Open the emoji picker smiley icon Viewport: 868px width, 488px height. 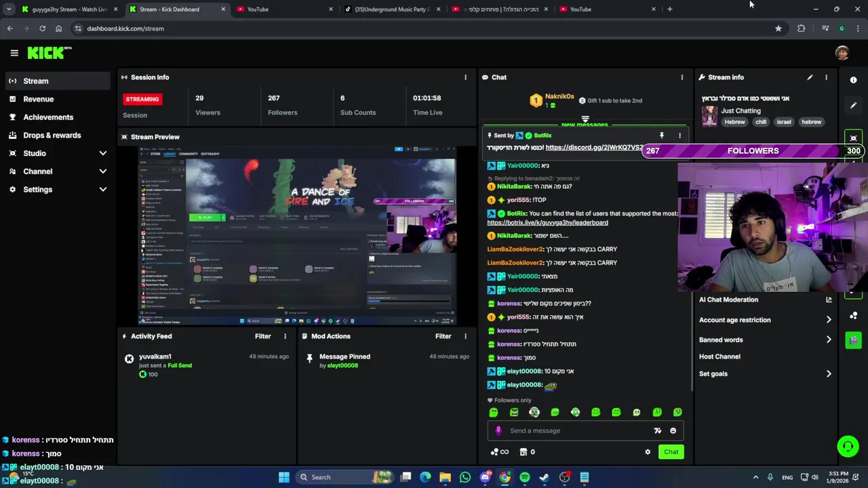pos(673,430)
